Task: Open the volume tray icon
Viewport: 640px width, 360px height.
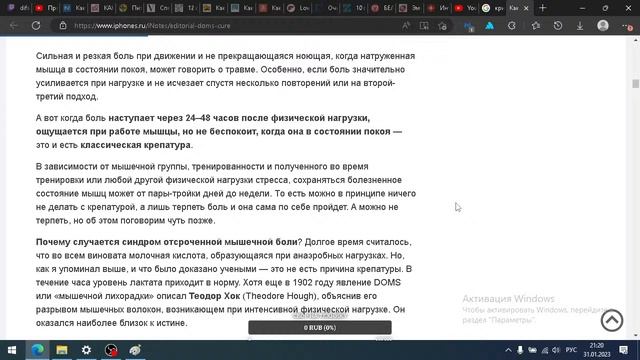Action: (x=556, y=350)
